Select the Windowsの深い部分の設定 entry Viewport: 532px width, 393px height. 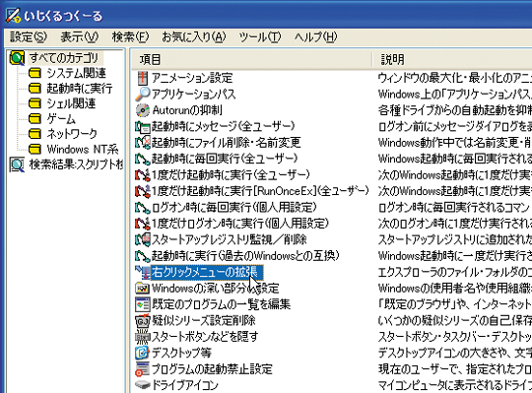pyautogui.click(x=215, y=289)
